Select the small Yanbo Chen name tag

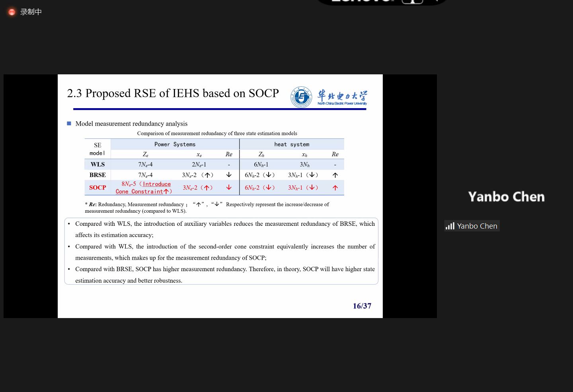[x=472, y=226]
